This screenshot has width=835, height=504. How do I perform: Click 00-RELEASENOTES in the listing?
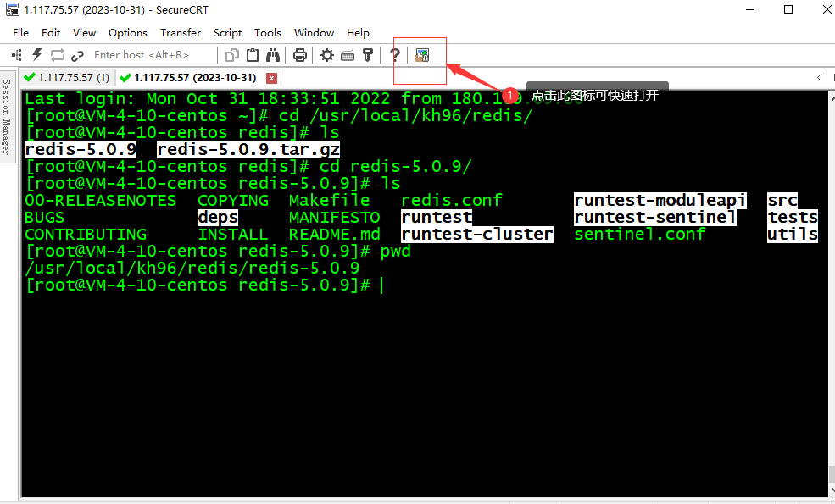tap(101, 201)
